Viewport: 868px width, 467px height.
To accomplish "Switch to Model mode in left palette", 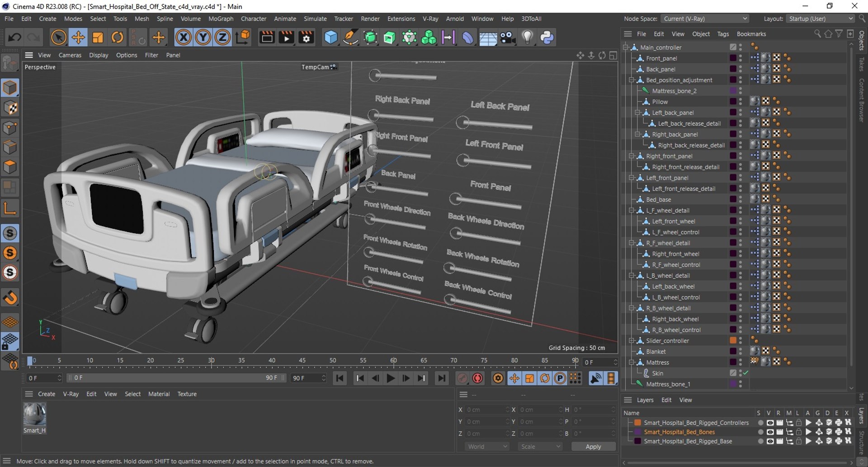I will tap(10, 88).
